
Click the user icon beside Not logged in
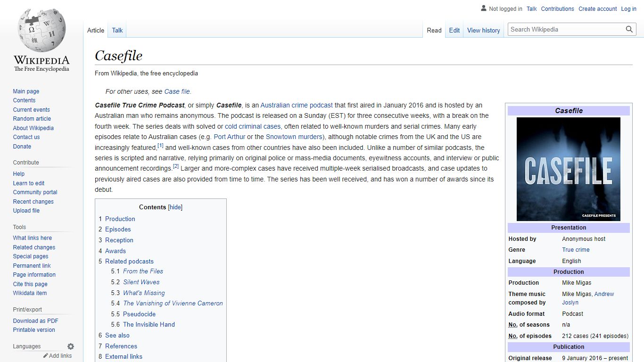483,8
